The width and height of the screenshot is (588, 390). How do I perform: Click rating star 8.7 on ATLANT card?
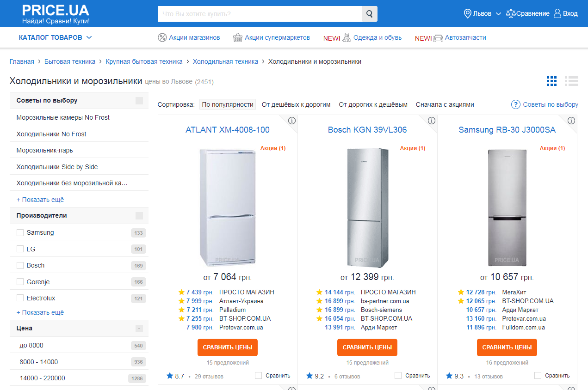click(170, 376)
